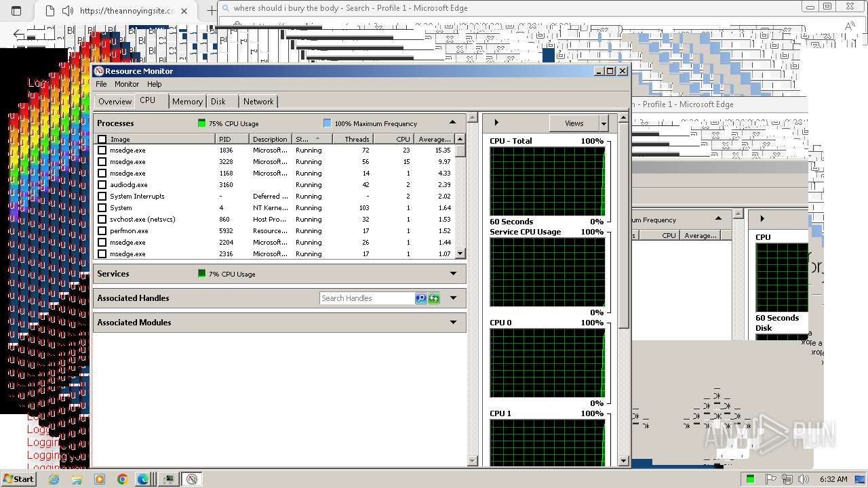
Task: Select Resource Monitor taskbar button
Action: (193, 479)
